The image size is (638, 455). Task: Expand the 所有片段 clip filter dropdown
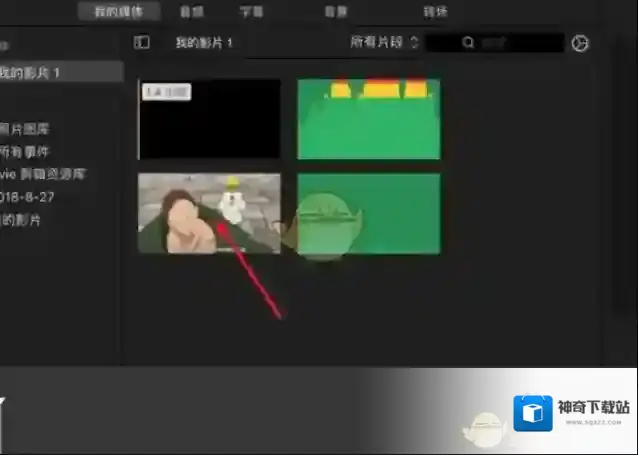(384, 43)
